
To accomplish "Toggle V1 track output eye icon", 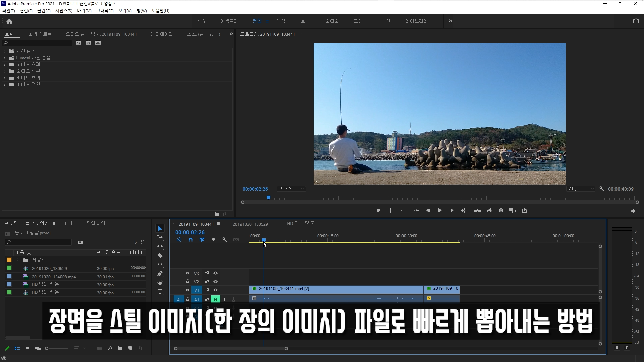I will (x=216, y=290).
